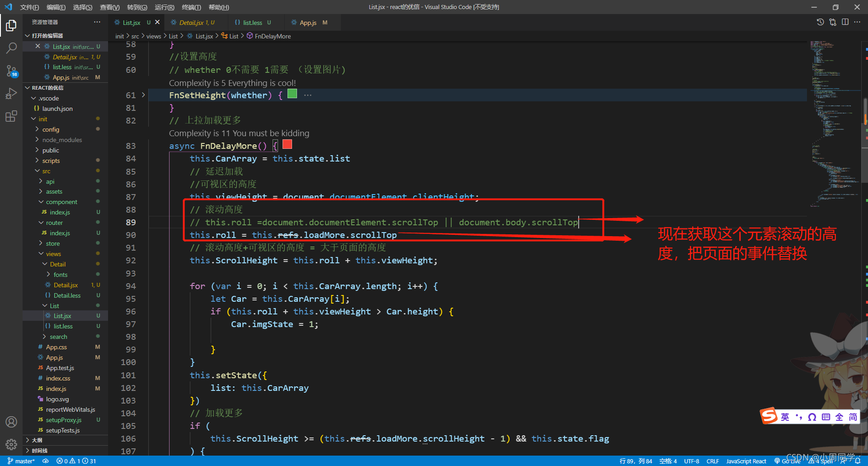Image resolution: width=868 pixels, height=466 pixels.
Task: Click red complexity swatch beside FnDelayMore
Action: pyautogui.click(x=287, y=144)
